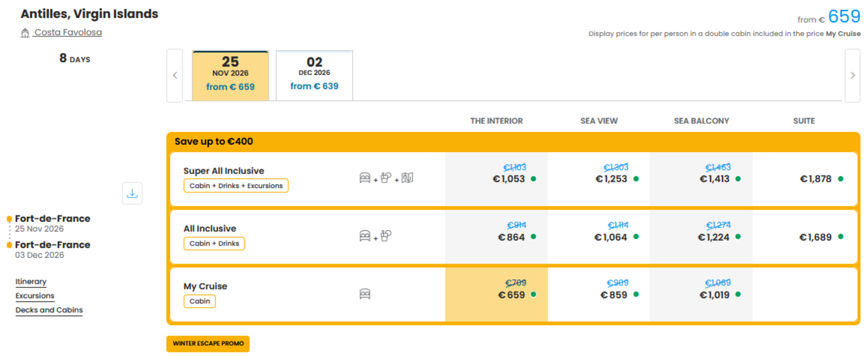This screenshot has width=868, height=356.
Task: Click the Winter Escape Promo badge
Action: pyautogui.click(x=208, y=344)
